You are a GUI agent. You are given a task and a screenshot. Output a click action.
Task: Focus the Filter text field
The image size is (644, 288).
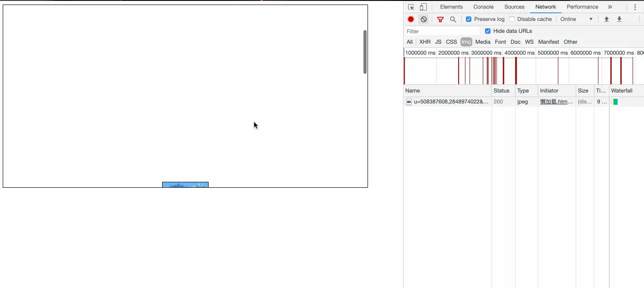pyautogui.click(x=442, y=31)
